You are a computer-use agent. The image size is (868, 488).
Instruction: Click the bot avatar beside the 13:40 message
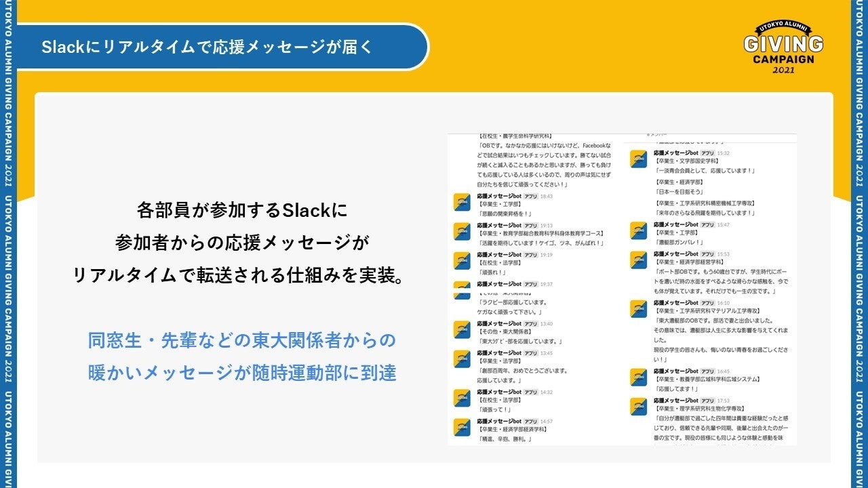[462, 329]
